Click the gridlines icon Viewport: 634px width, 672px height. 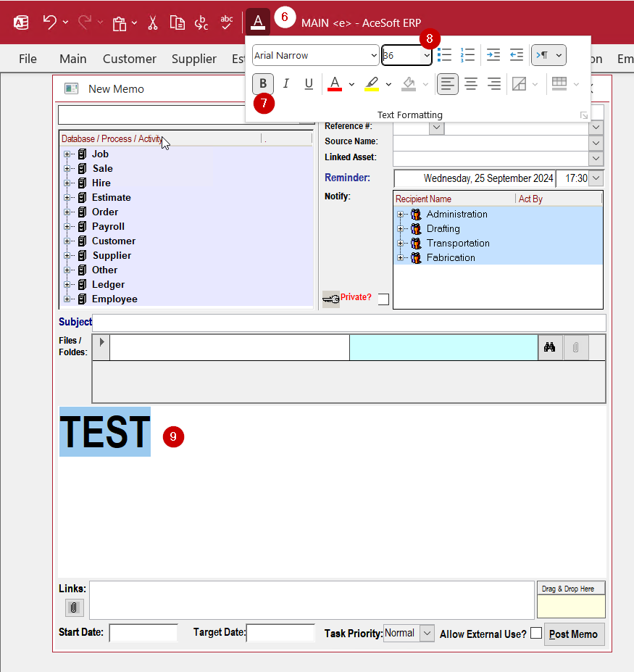click(559, 83)
